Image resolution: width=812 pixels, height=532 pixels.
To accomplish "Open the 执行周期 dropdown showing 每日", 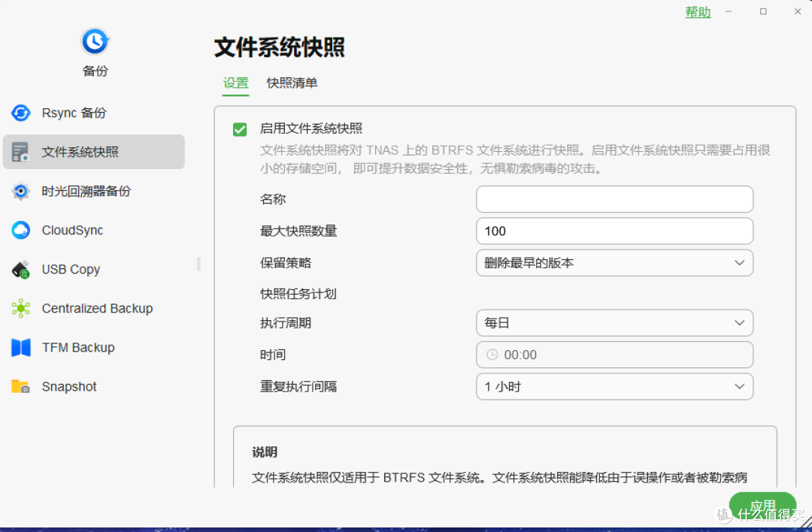I will pos(614,323).
